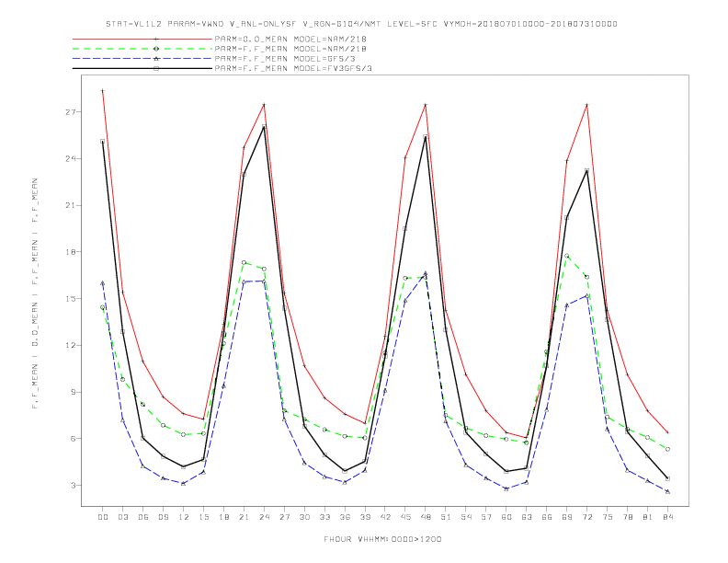Screen dimensions: 728x563
Task: Click x-axis forecast hour label 27
Action: tap(284, 517)
